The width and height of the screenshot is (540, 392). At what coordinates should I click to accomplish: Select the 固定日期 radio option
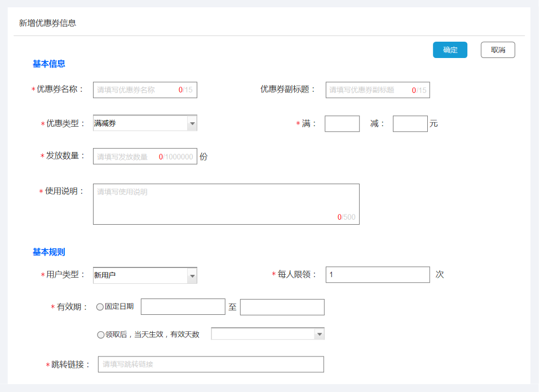click(100, 307)
